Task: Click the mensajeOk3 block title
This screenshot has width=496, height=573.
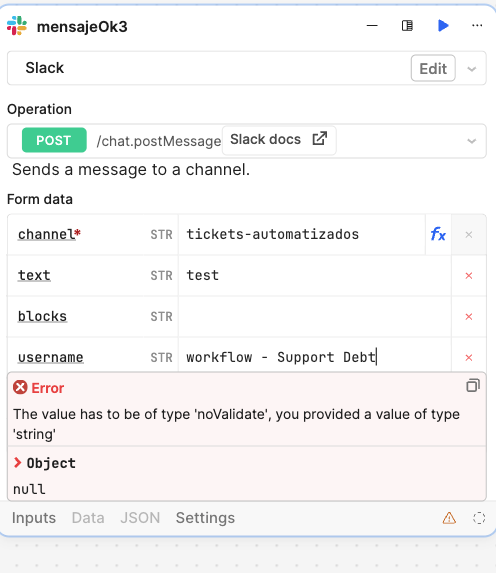Action: [82, 27]
